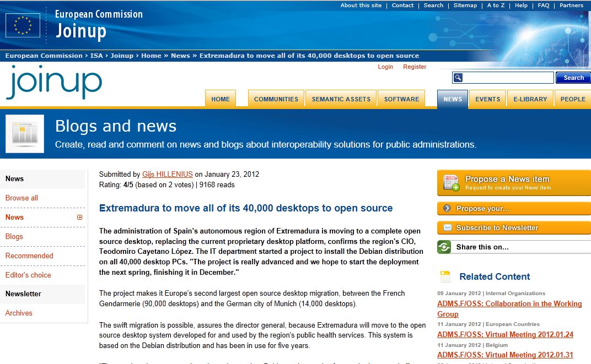This screenshot has width=591, height=364.
Task: Open the Archives sidebar link
Action: tap(19, 313)
